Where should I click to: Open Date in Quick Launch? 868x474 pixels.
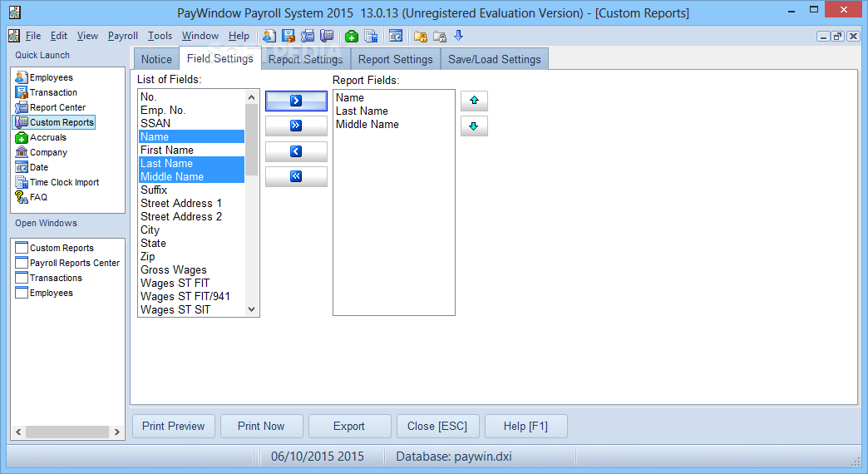coord(32,167)
